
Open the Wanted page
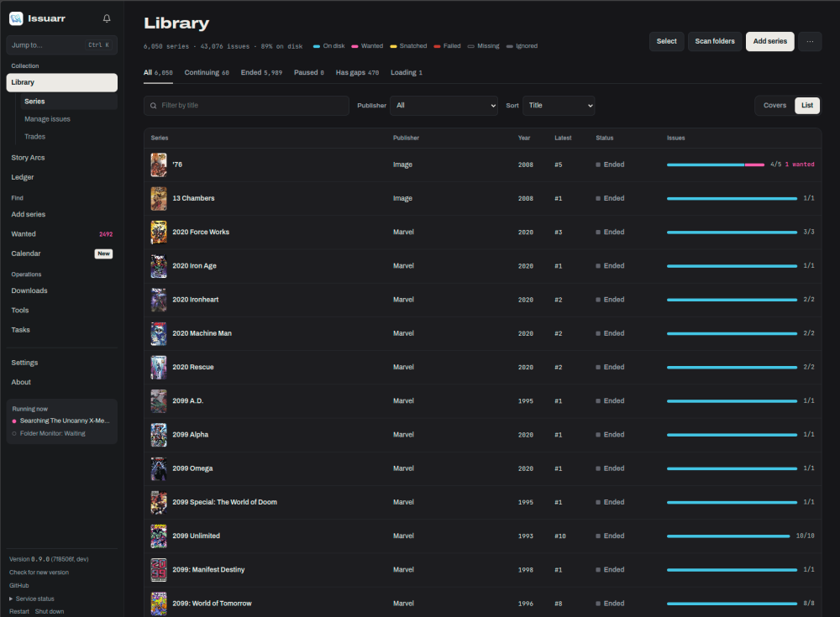pyautogui.click(x=61, y=234)
